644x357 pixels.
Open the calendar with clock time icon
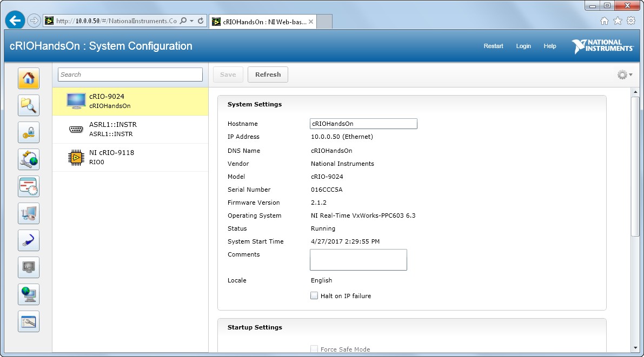tap(29, 186)
